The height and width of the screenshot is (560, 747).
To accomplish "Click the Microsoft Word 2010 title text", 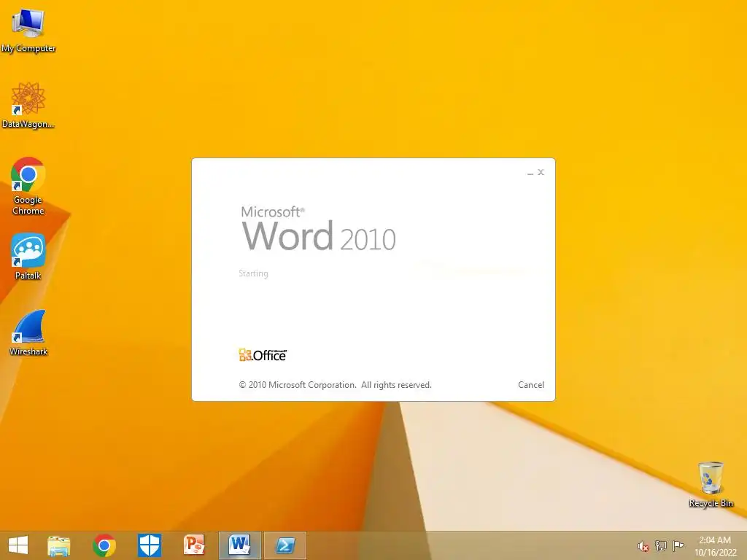I will click(318, 228).
